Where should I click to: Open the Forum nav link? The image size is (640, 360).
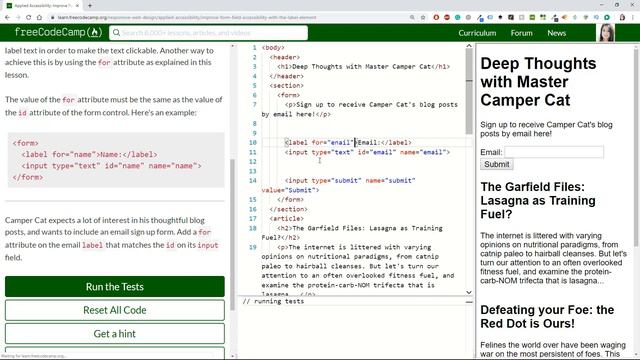tap(521, 33)
